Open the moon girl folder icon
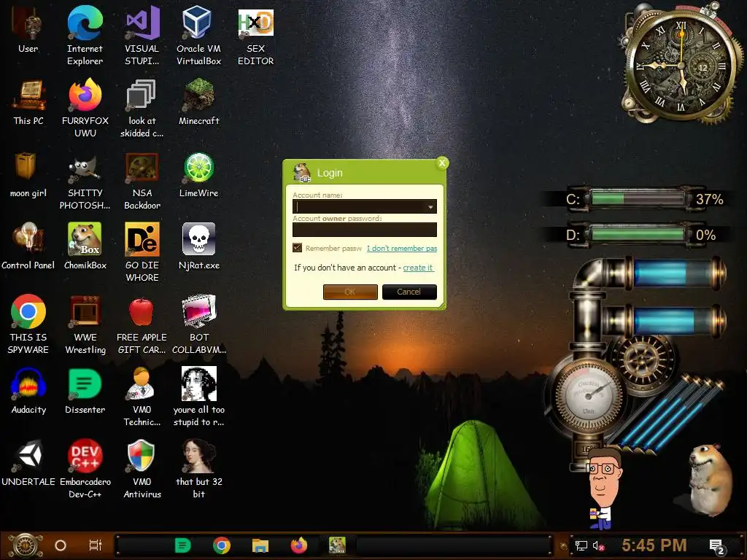This screenshot has height=560, width=747. 28,175
